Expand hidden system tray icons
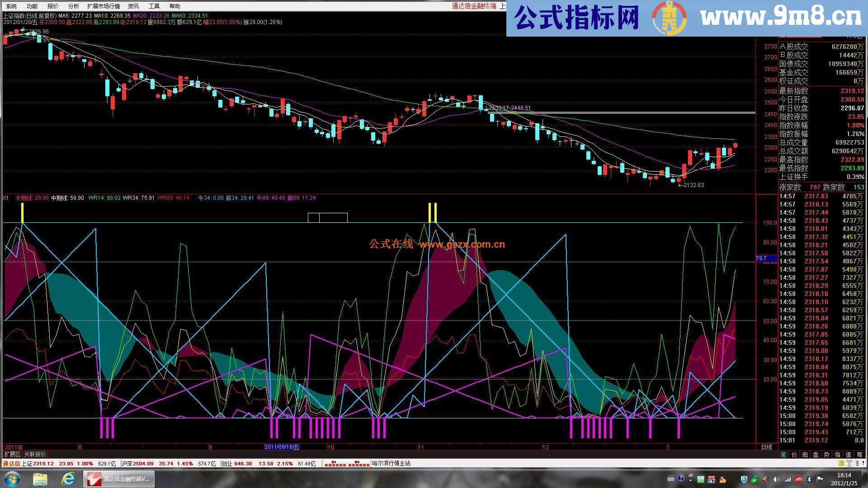 [691, 480]
